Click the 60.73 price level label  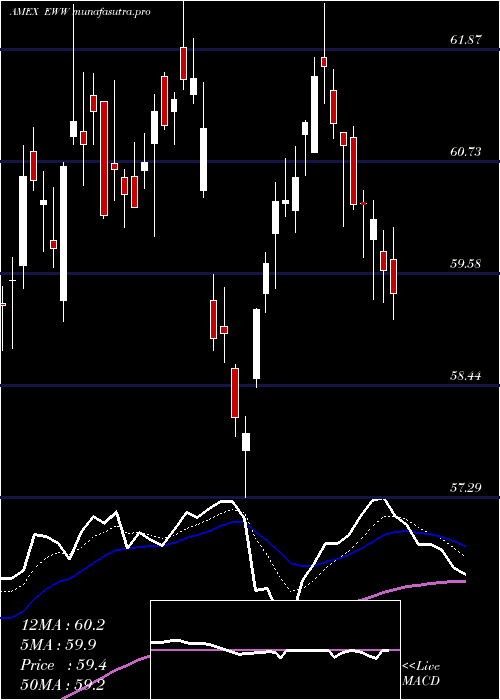466,152
